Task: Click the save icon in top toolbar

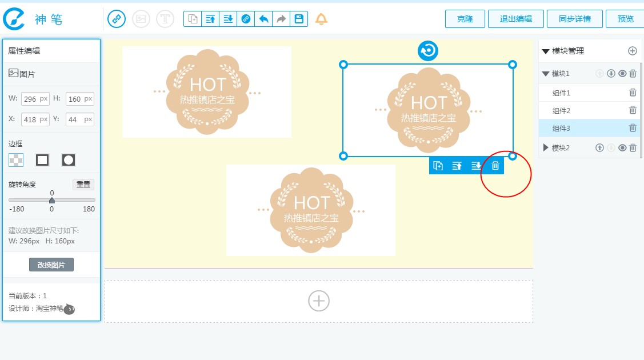Action: pyautogui.click(x=298, y=19)
